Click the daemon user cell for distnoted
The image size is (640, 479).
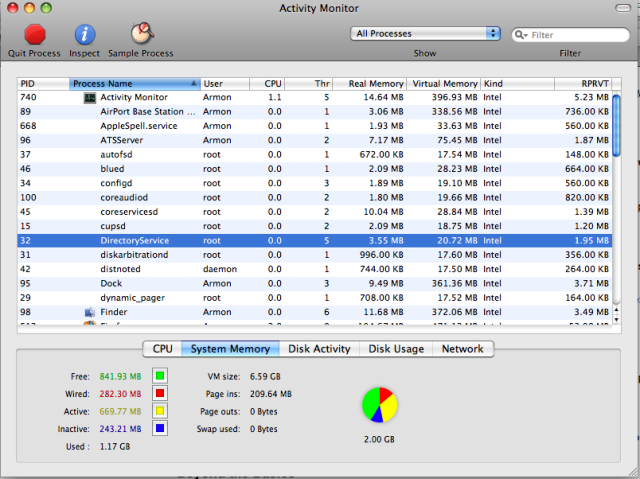(220, 269)
